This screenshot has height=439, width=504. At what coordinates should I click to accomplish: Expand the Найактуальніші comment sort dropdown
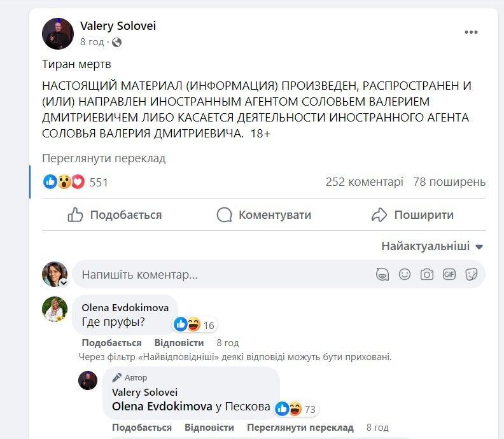click(x=432, y=246)
